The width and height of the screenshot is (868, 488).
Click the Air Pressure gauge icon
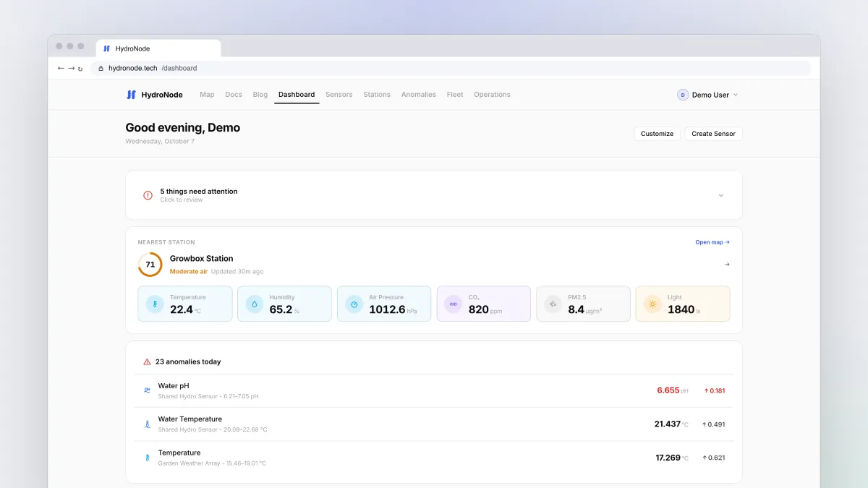click(x=354, y=304)
